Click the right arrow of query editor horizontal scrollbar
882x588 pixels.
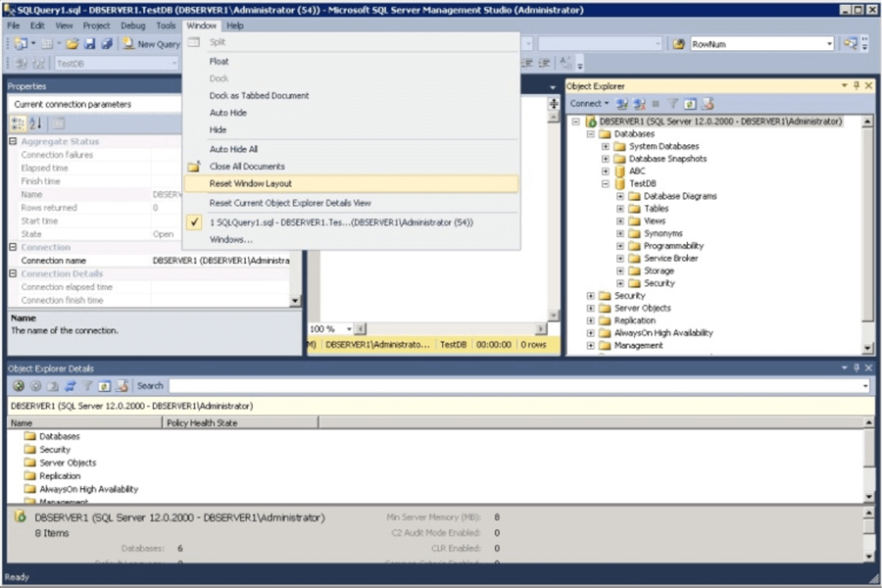(x=541, y=328)
